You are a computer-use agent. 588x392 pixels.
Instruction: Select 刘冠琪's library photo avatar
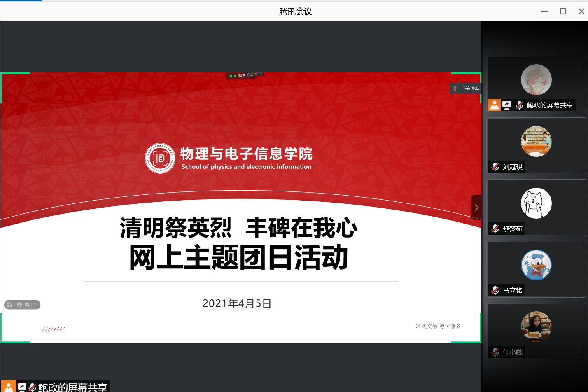click(536, 141)
